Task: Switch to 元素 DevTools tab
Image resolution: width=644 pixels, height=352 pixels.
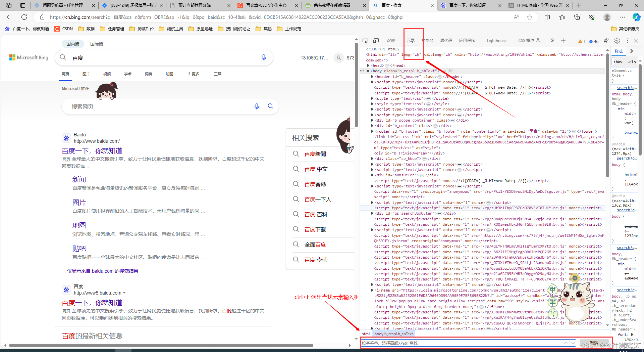Action: [411, 41]
